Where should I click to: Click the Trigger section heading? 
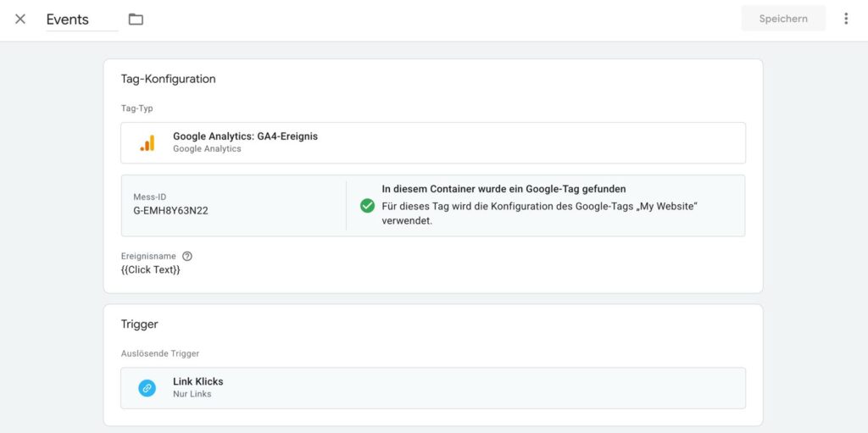[x=140, y=325]
